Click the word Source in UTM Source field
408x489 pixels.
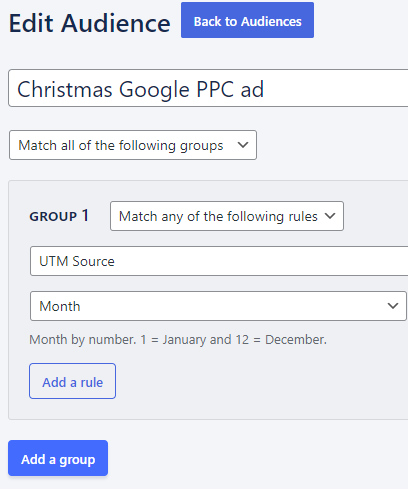(93, 261)
